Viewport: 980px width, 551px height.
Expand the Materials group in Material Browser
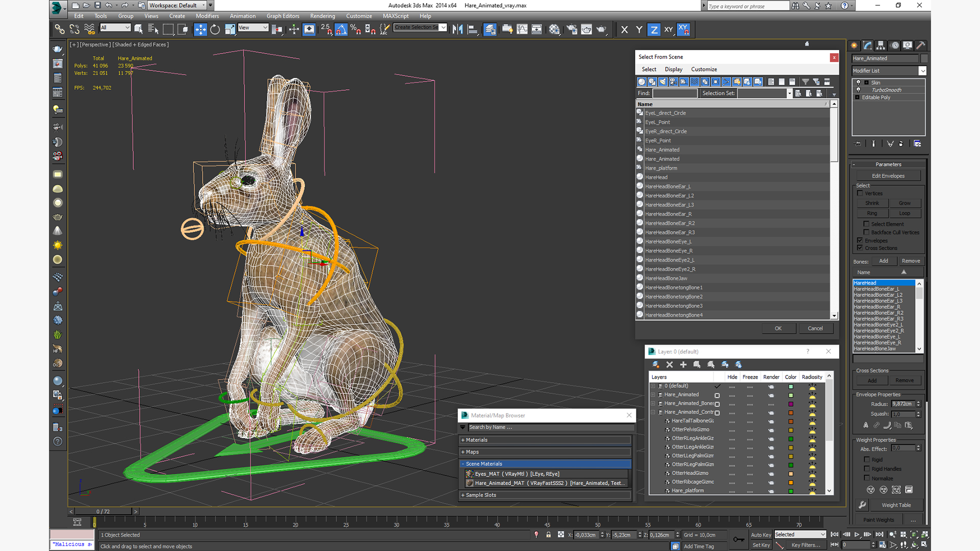tap(545, 440)
